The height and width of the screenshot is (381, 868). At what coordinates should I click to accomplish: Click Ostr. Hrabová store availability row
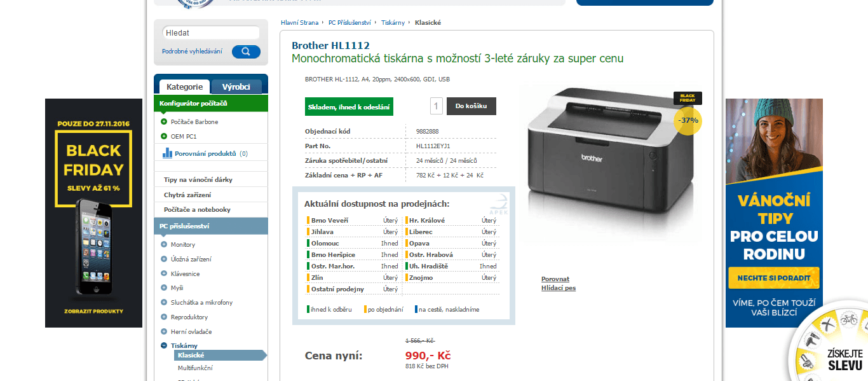(451, 254)
